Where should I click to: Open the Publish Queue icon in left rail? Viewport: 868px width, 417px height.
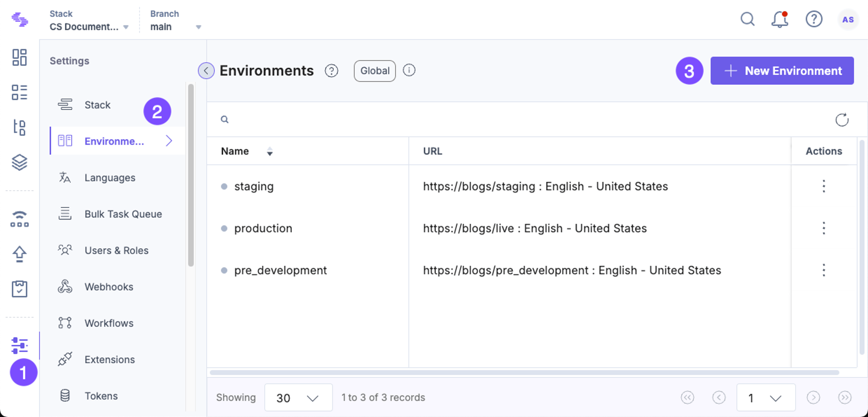point(19,219)
